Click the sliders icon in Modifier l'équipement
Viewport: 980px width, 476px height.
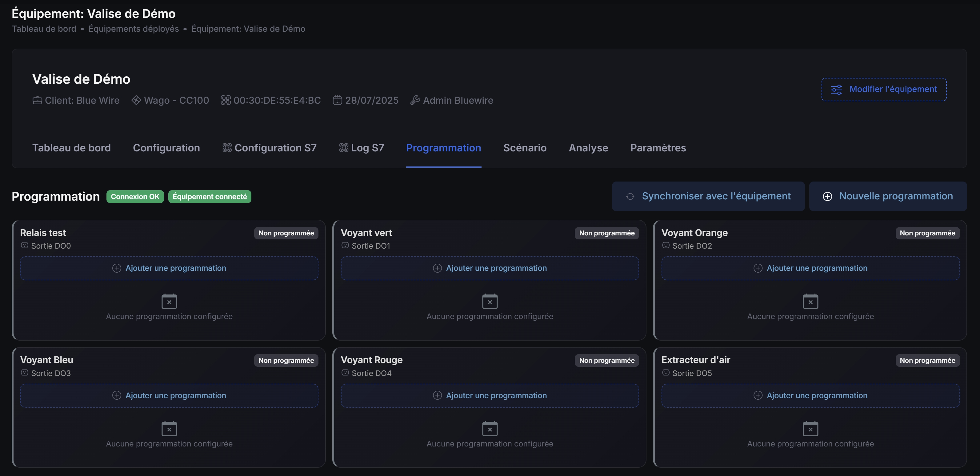pyautogui.click(x=836, y=90)
